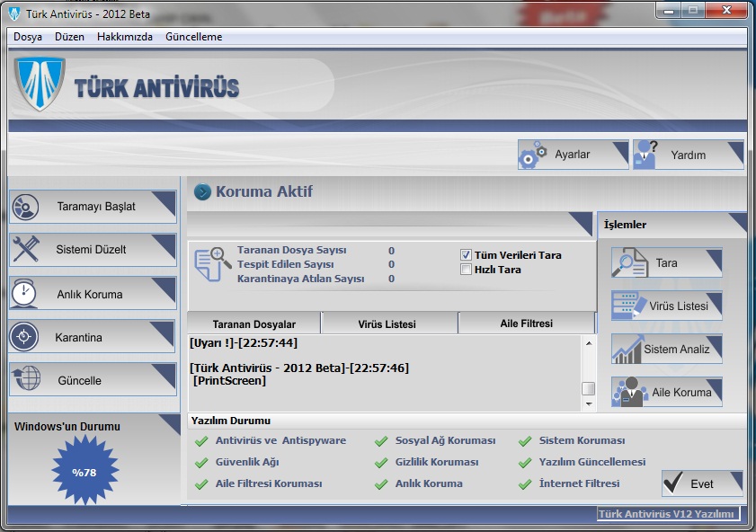Click the Karantina target icon

click(x=25, y=337)
